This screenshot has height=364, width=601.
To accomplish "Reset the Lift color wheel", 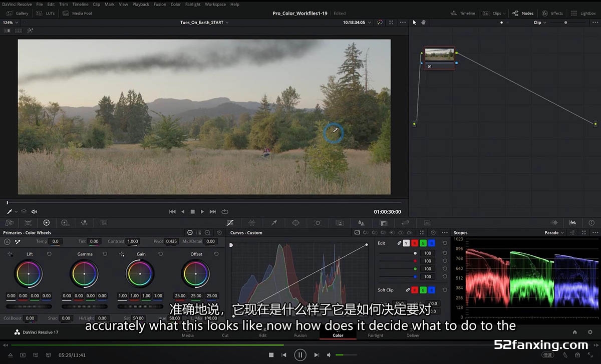I will point(49,254).
